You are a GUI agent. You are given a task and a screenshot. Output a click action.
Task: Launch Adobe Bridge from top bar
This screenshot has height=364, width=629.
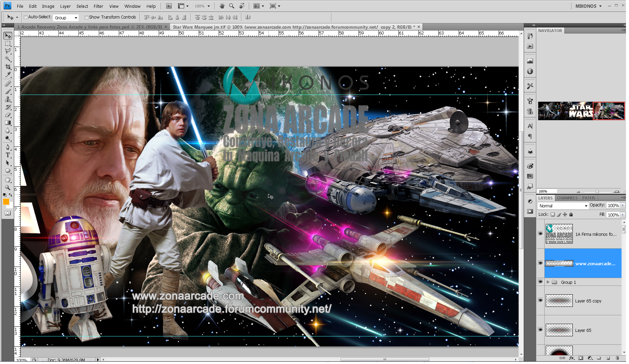(x=169, y=6)
